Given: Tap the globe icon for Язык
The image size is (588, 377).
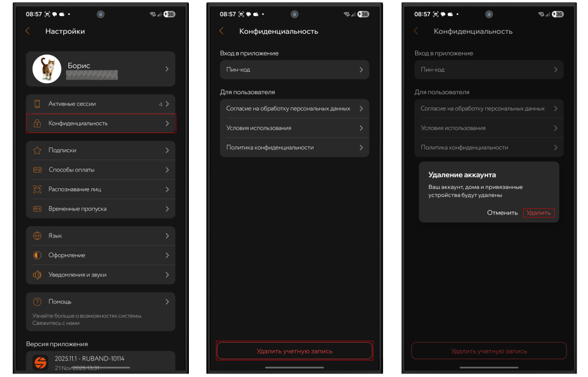Looking at the screenshot, I should [37, 236].
